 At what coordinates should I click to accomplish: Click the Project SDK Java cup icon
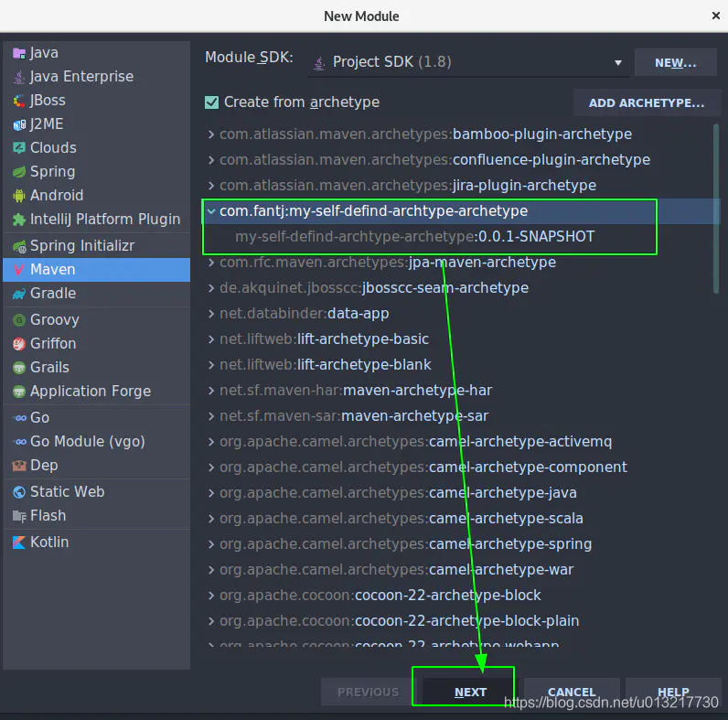click(x=319, y=63)
